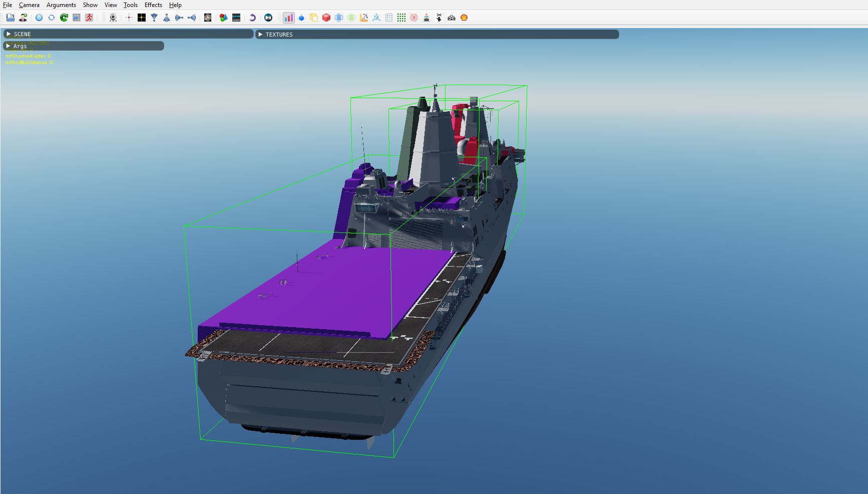Click the gray sphere texture icon
Image resolution: width=868 pixels, height=494 pixels.
tap(208, 18)
